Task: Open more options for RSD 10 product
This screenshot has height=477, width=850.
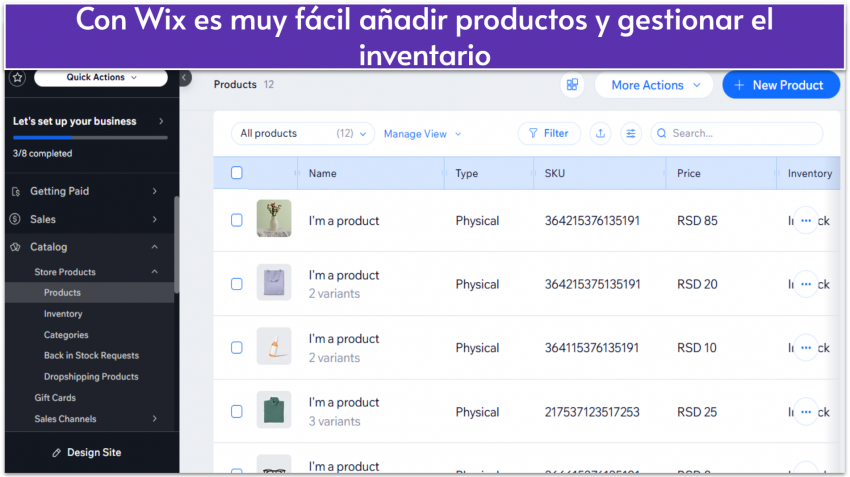Action: 806,348
